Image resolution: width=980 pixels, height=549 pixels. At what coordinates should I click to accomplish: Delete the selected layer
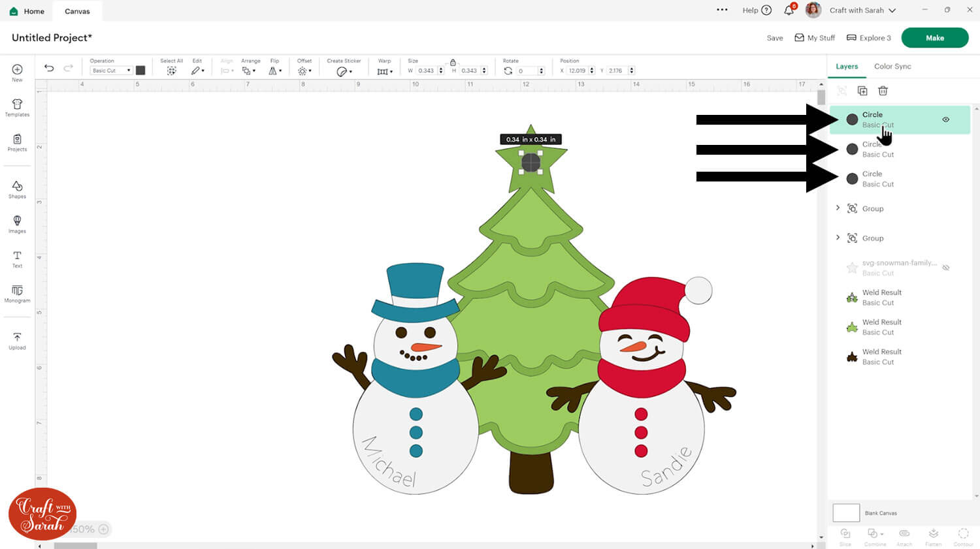tap(883, 91)
